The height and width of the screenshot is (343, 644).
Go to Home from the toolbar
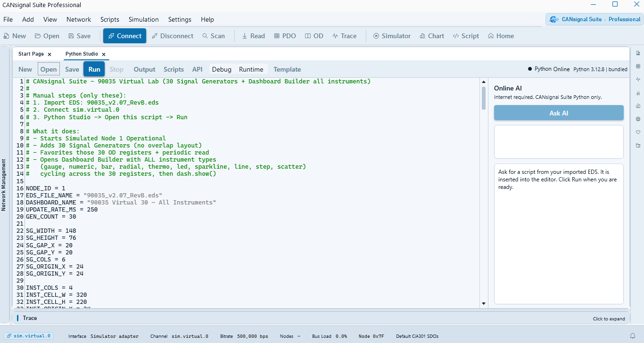(x=501, y=36)
